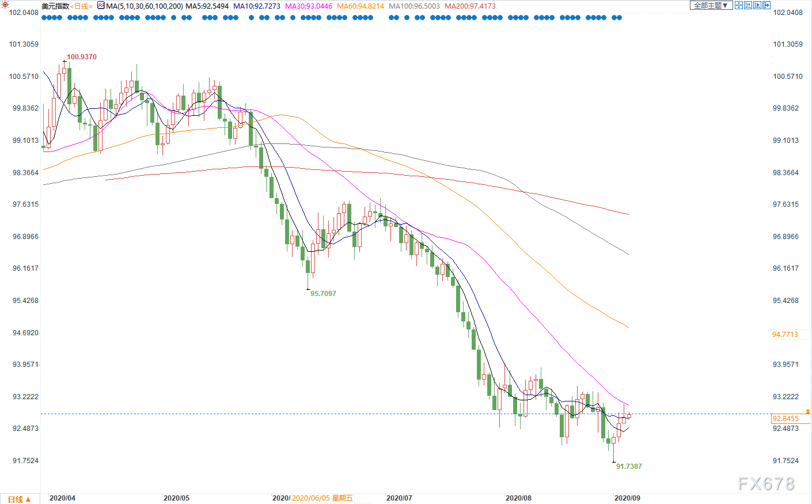This screenshot has width=812, height=504.
Task: Select the magenta MA30:93.0446 label
Action: pyautogui.click(x=308, y=6)
